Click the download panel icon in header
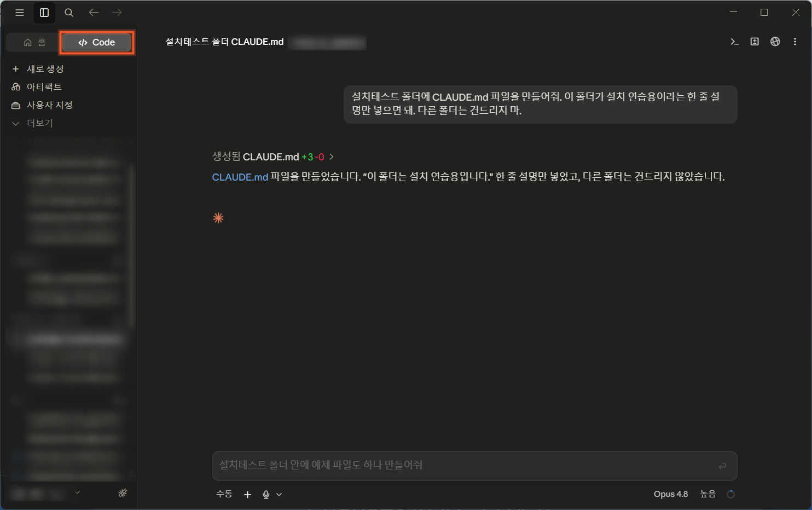This screenshot has height=510, width=812. pos(755,42)
